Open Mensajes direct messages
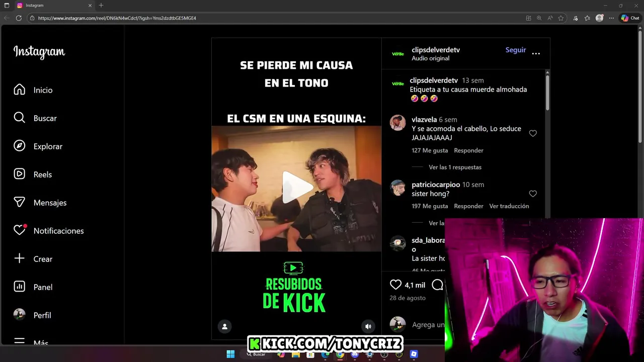Image resolution: width=644 pixels, height=362 pixels. pyautogui.click(x=40, y=203)
